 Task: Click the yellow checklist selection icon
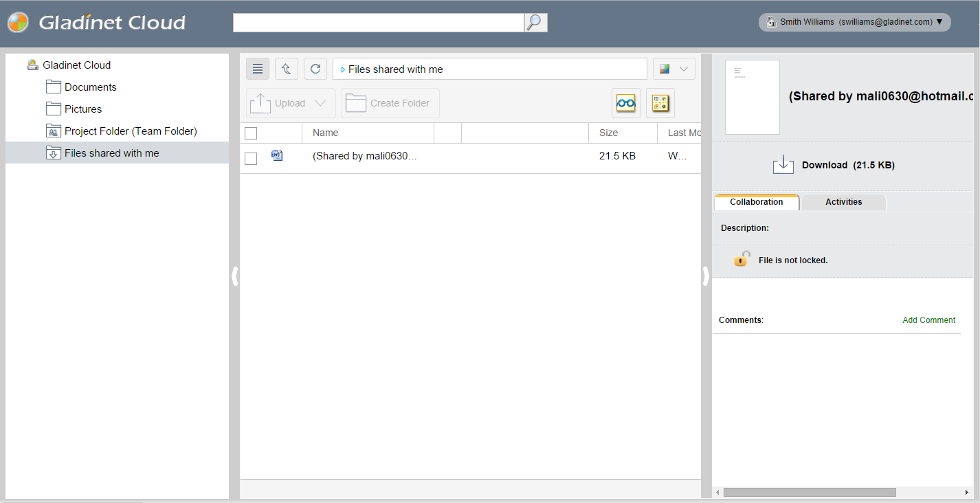(660, 103)
